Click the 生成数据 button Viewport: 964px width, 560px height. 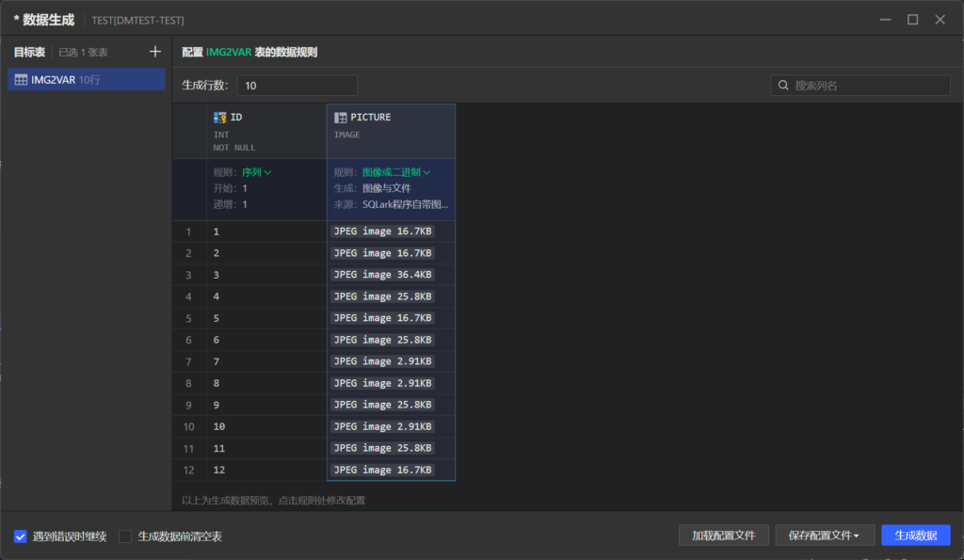pyautogui.click(x=915, y=536)
